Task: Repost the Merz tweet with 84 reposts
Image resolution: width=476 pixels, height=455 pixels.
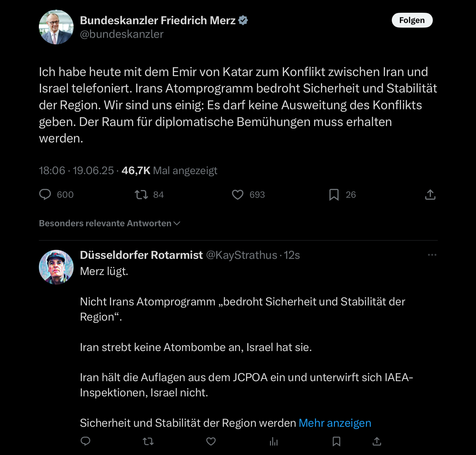Action: pos(141,195)
